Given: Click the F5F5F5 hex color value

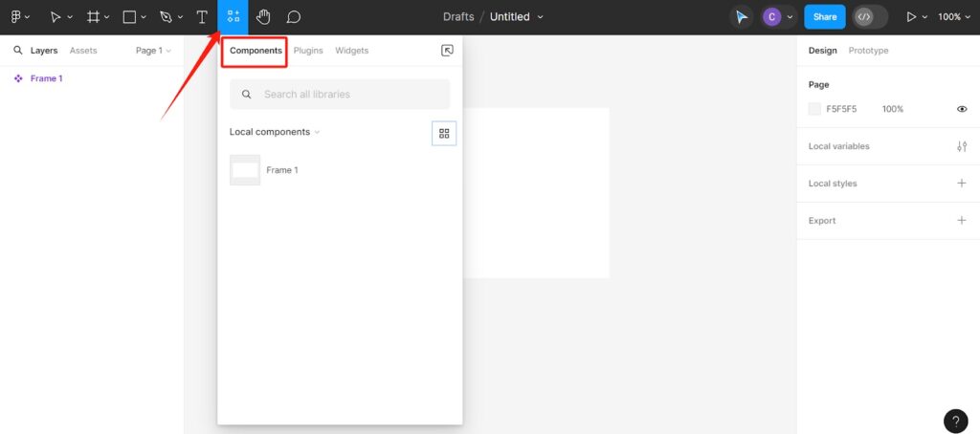Looking at the screenshot, I should tap(841, 109).
